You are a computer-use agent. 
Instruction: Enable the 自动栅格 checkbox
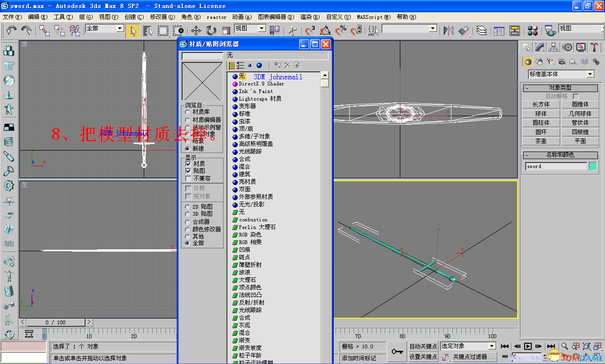[x=576, y=96]
